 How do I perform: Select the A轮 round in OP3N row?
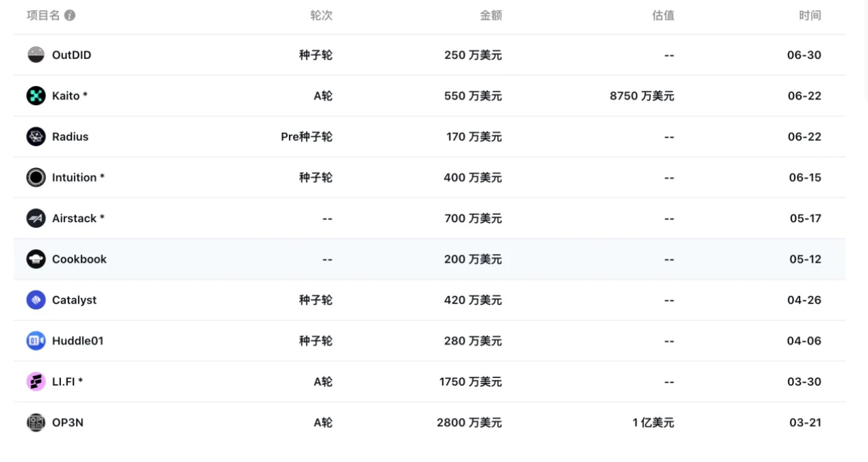(x=323, y=422)
